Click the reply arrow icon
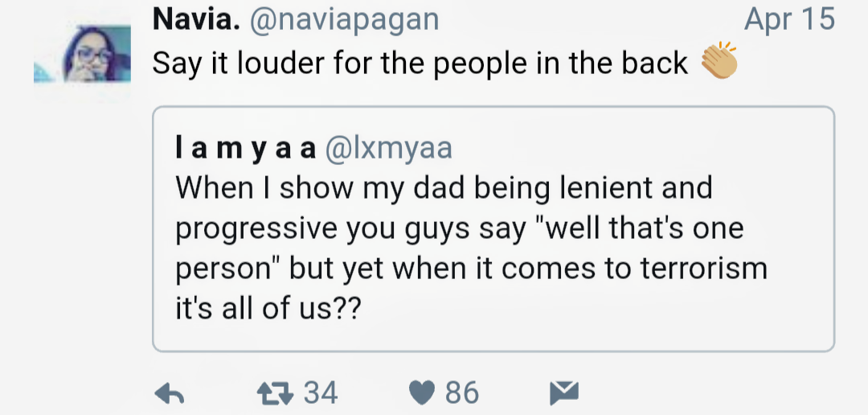The height and width of the screenshot is (415, 868). [170, 393]
